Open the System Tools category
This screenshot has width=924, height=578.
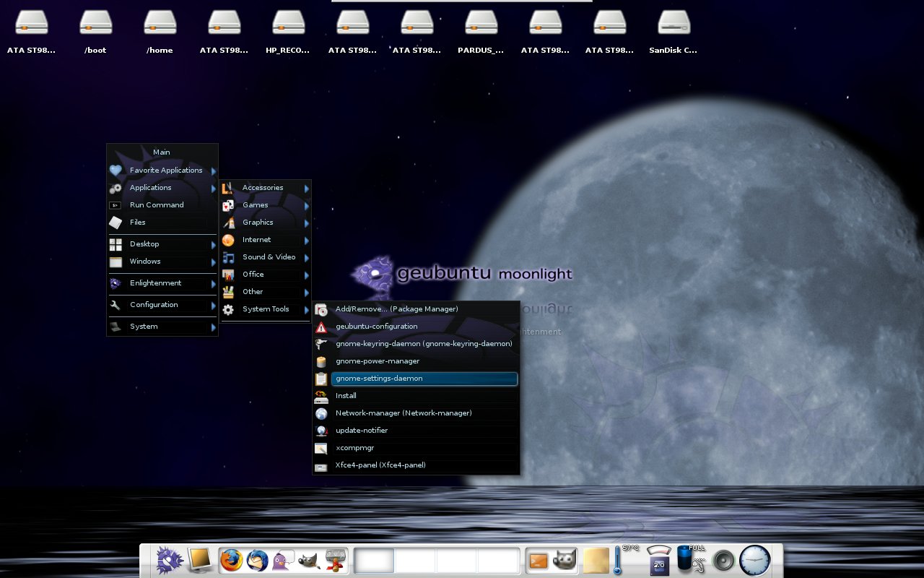click(x=266, y=309)
